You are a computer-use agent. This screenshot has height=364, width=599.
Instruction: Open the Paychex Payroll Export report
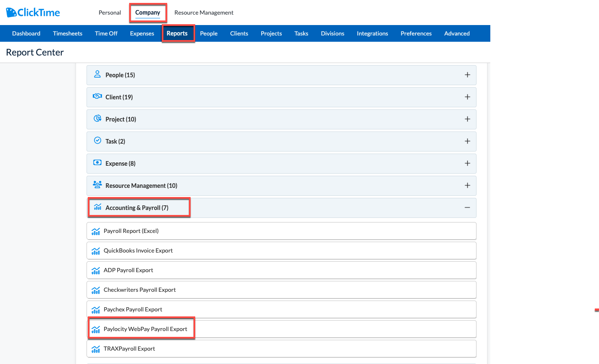coord(281,309)
